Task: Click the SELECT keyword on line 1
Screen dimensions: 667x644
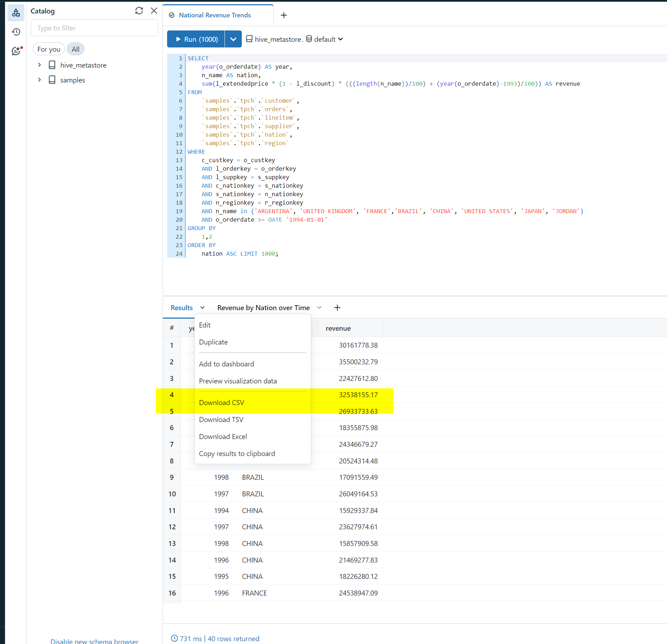Action: coord(198,58)
